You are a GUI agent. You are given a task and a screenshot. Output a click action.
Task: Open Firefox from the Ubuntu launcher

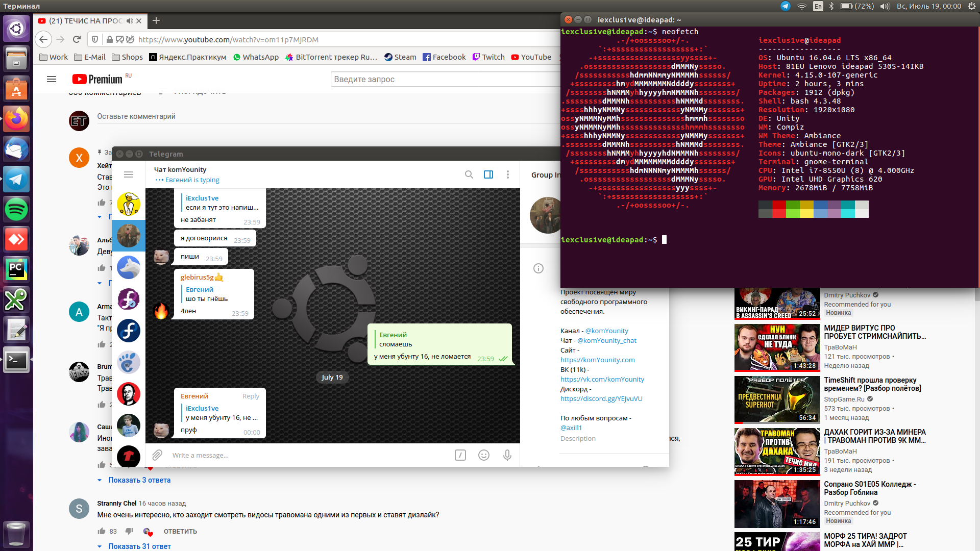tap(16, 119)
